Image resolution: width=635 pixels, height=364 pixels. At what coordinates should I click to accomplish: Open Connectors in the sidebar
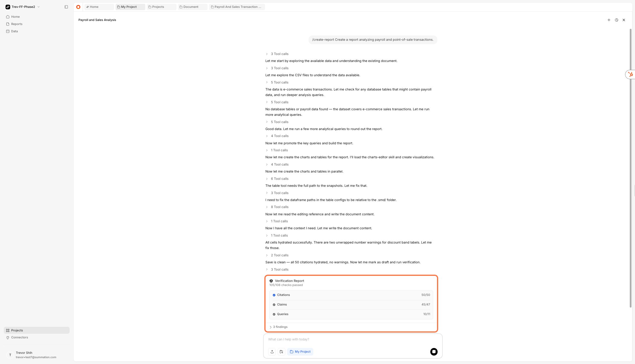[37, 338]
